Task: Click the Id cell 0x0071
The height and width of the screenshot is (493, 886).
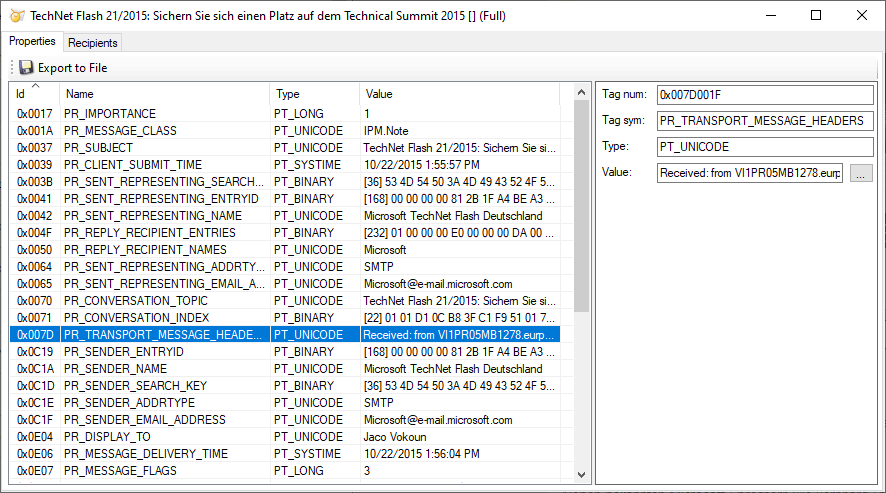Action: coord(34,318)
